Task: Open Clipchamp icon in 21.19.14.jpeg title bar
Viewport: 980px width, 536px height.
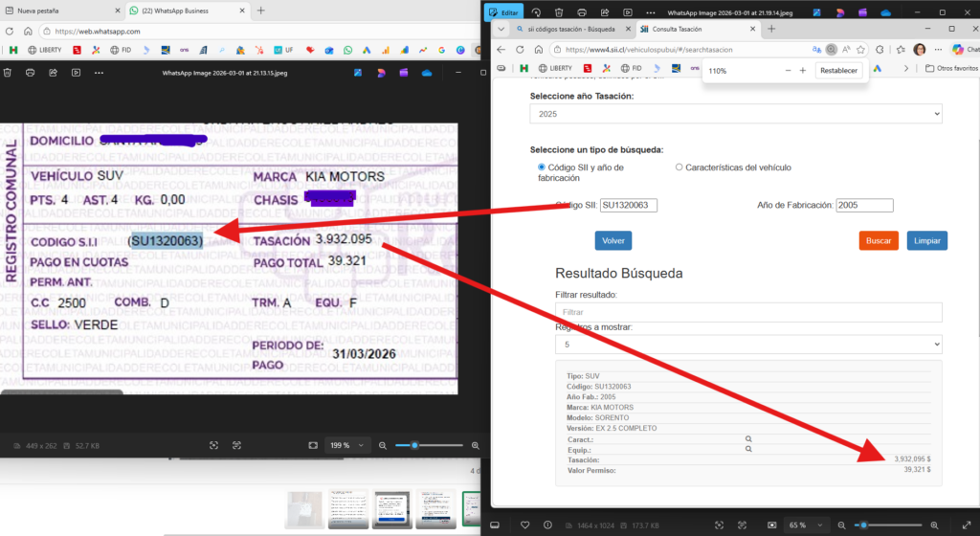Action: point(862,12)
